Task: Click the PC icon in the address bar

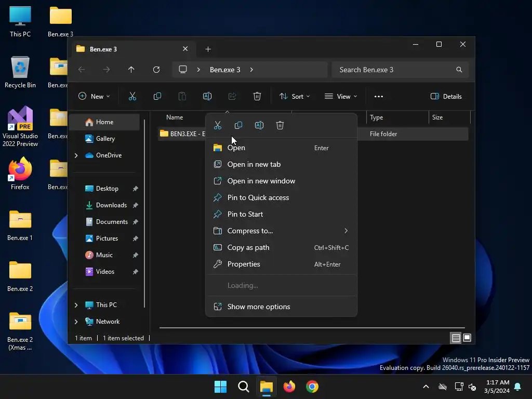Action: coord(183,70)
